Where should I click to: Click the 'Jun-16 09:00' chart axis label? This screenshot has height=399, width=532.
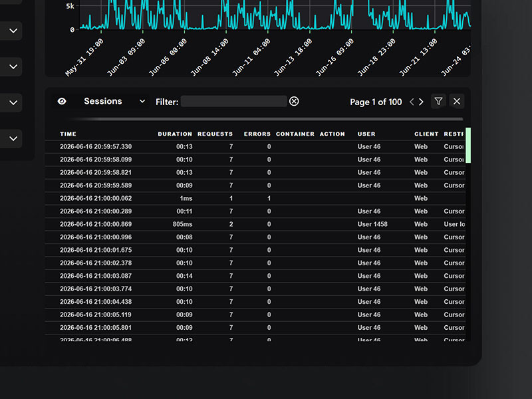[x=334, y=57]
